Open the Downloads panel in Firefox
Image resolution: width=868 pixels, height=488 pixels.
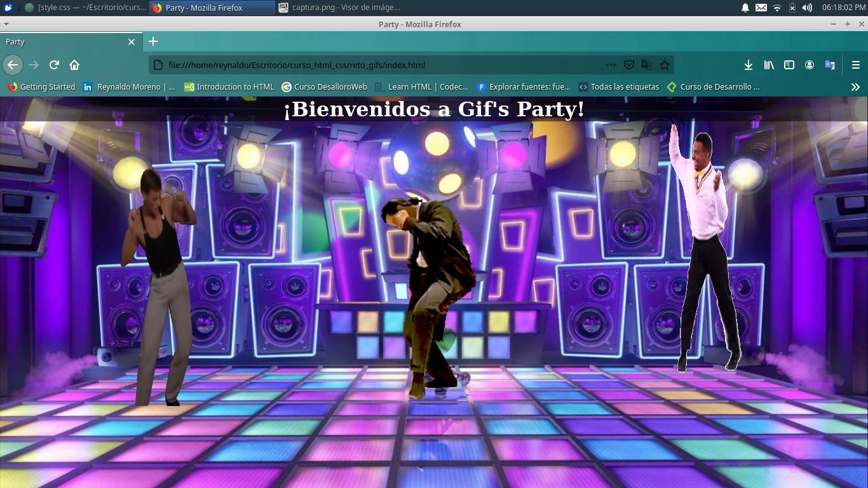click(x=749, y=64)
